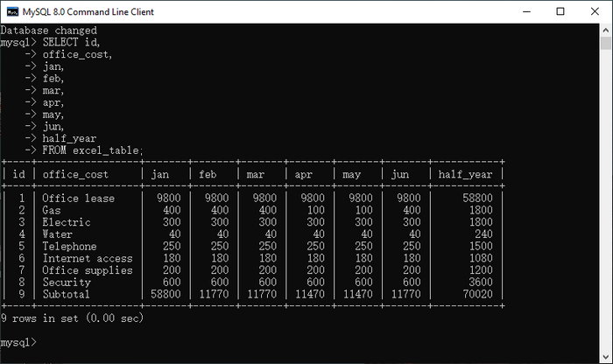Click the 1080 half_year value for Internet access

tap(481, 258)
